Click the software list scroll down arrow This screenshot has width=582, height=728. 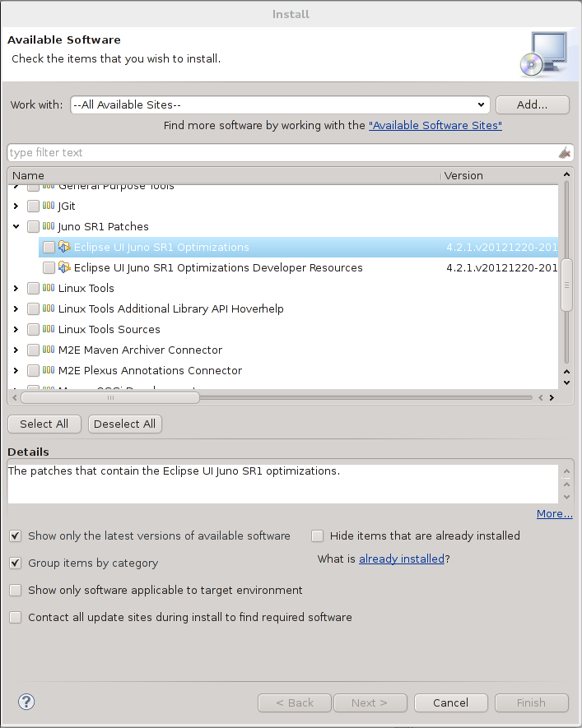[x=566, y=383]
